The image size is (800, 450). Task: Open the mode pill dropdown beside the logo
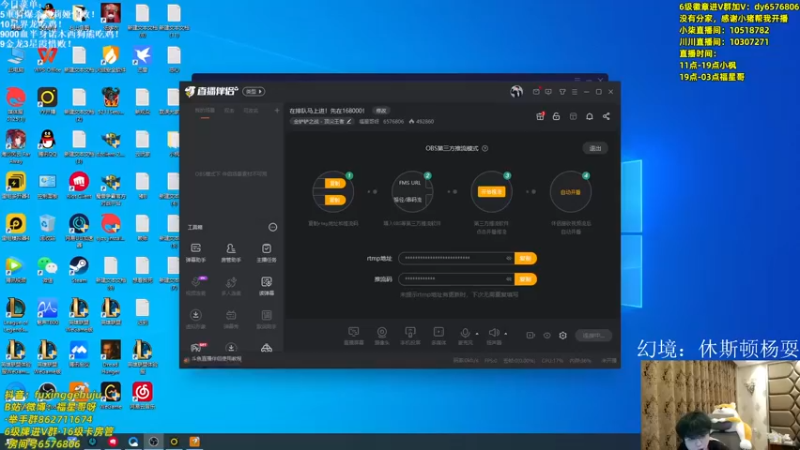pos(254,92)
